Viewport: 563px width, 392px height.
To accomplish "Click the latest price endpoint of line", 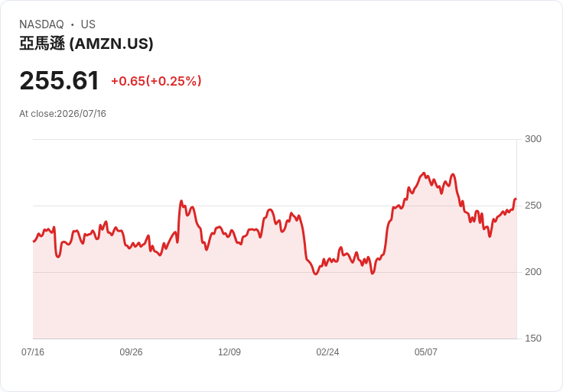I will (516, 199).
